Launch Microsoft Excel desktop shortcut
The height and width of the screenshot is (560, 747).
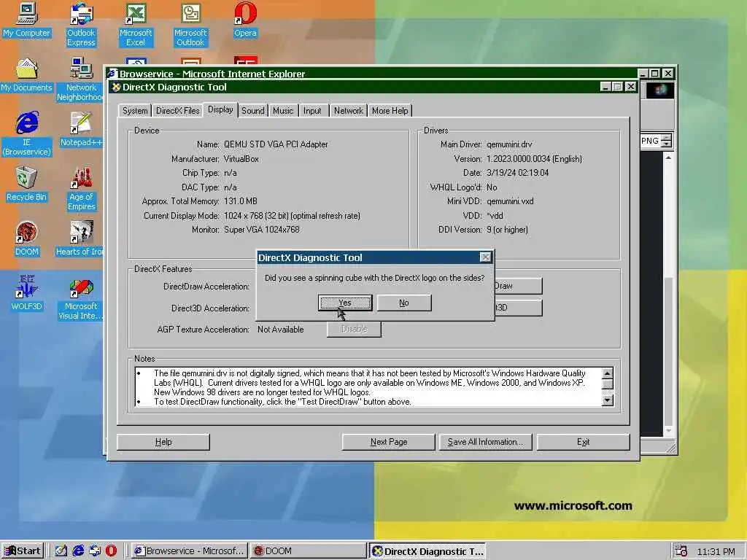136,24
